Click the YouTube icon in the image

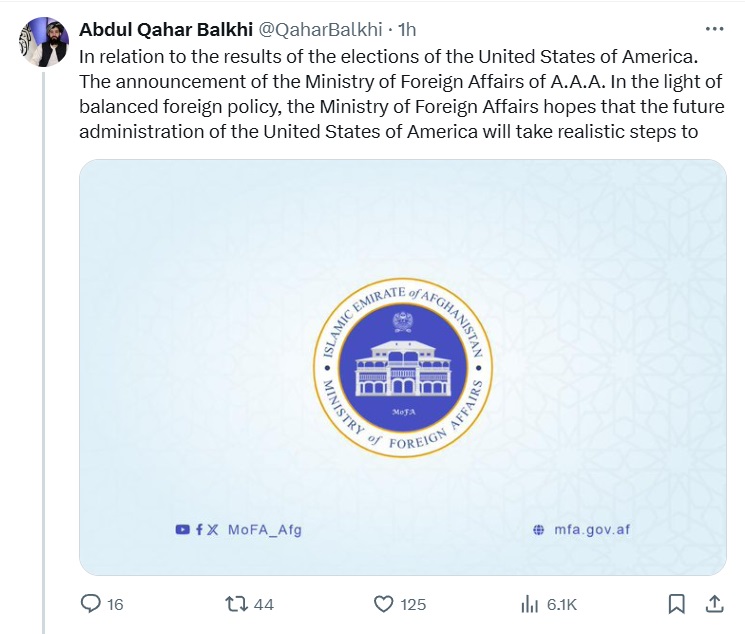pyautogui.click(x=182, y=529)
